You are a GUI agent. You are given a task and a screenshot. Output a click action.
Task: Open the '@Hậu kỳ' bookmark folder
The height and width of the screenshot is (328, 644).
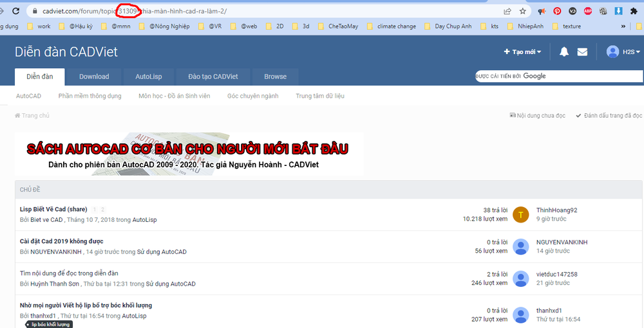coord(76,26)
